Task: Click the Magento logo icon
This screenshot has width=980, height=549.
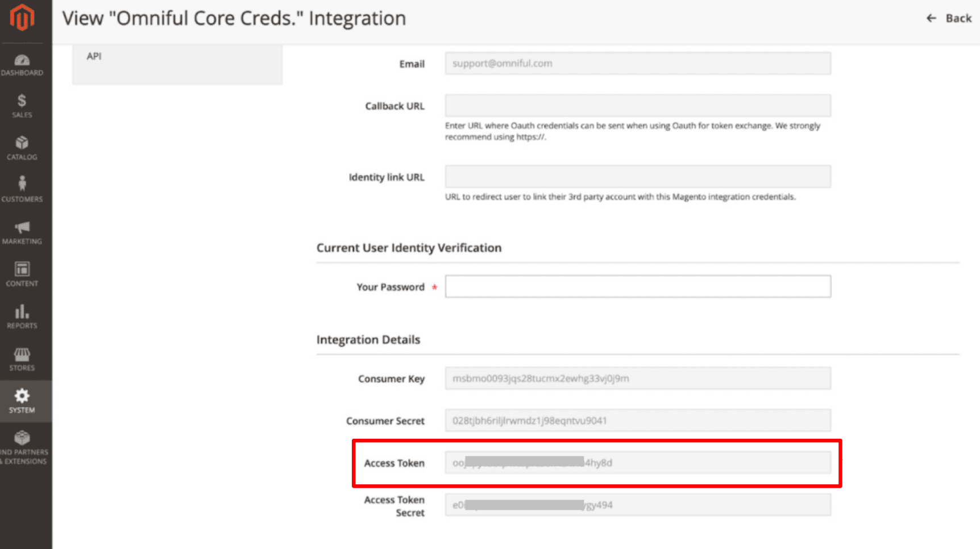Action: (x=22, y=18)
